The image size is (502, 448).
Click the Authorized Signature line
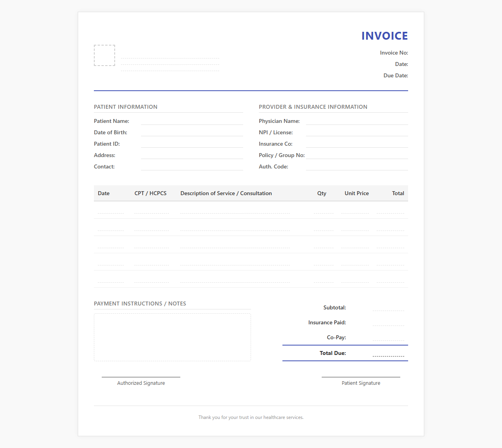pyautogui.click(x=141, y=377)
